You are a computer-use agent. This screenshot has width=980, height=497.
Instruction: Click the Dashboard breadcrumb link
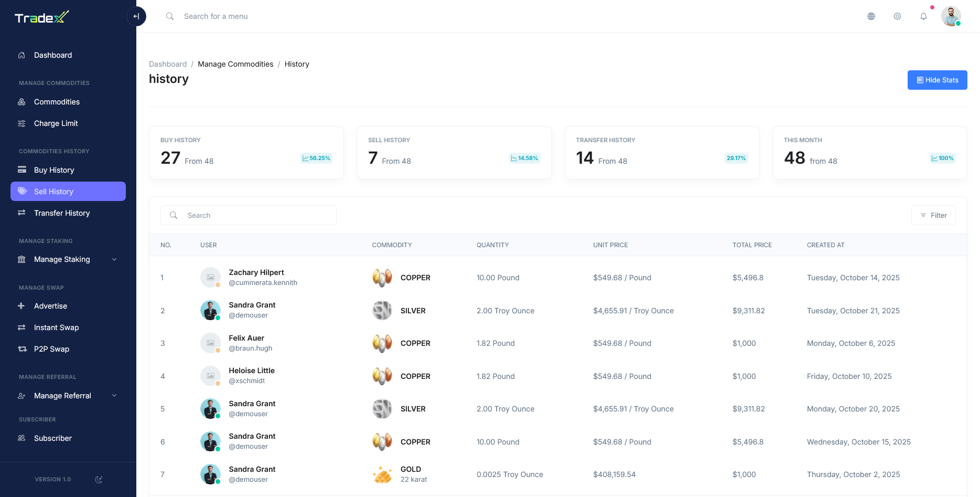[x=168, y=64]
